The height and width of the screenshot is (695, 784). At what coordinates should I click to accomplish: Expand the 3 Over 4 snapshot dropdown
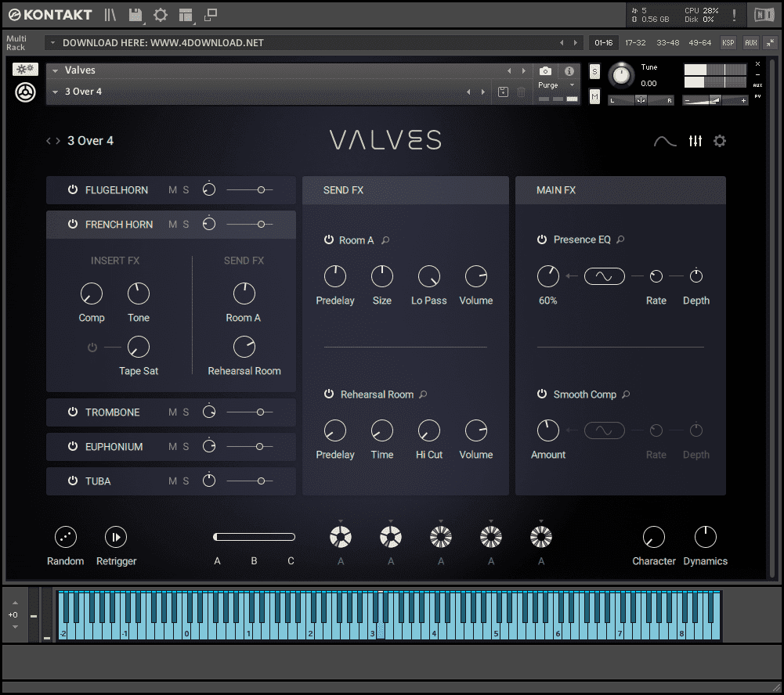click(x=56, y=92)
